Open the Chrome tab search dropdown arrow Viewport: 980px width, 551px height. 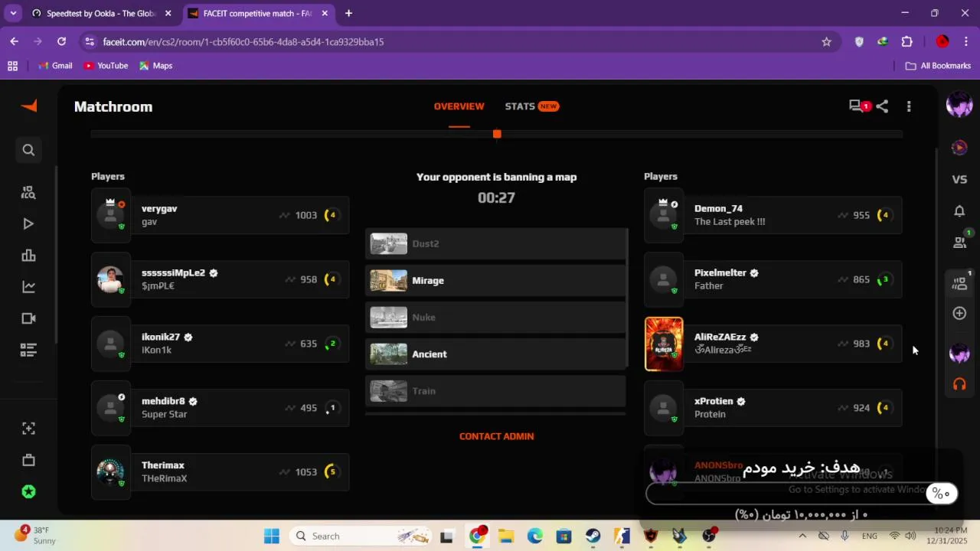[13, 13]
